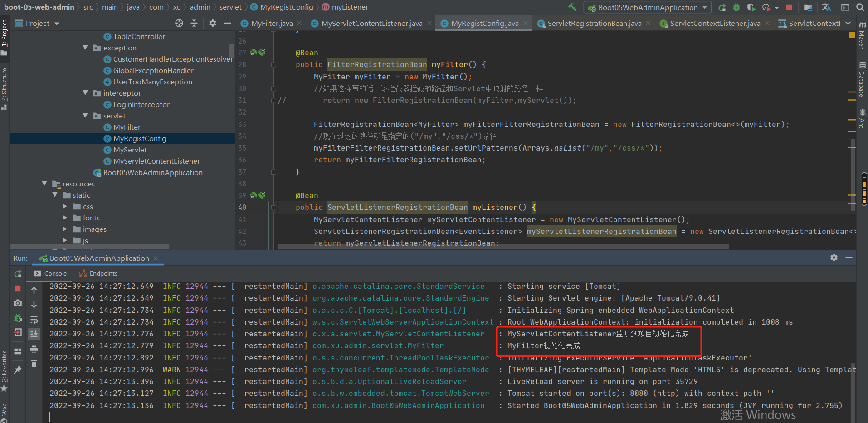Open the profiler dropdown arrow
This screenshot has width=868, height=423.
(777, 8)
